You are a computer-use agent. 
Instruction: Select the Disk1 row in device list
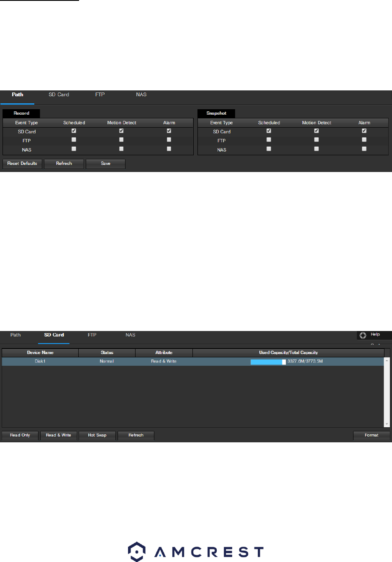(193, 361)
